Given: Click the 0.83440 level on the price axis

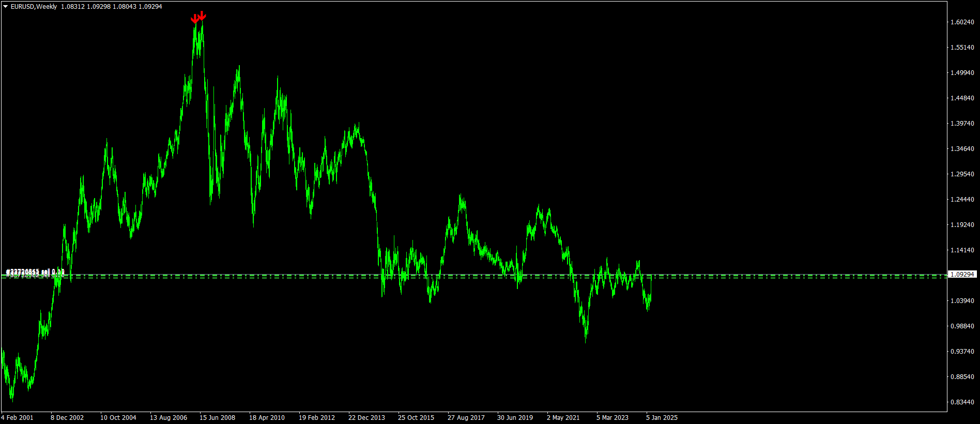Looking at the screenshot, I should pyautogui.click(x=962, y=402).
